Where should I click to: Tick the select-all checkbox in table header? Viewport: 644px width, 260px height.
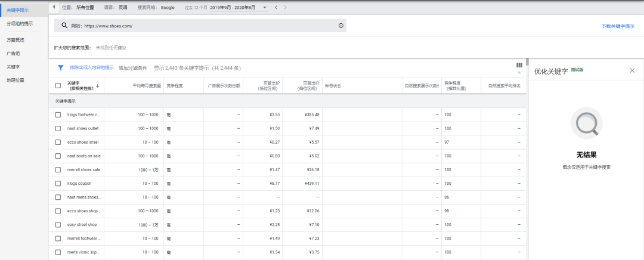click(x=58, y=86)
